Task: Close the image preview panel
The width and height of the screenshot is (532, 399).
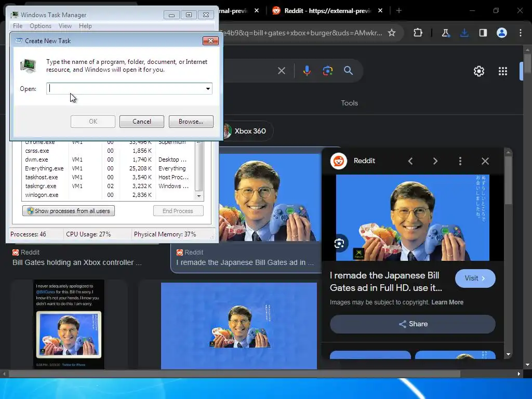Action: 485,161
